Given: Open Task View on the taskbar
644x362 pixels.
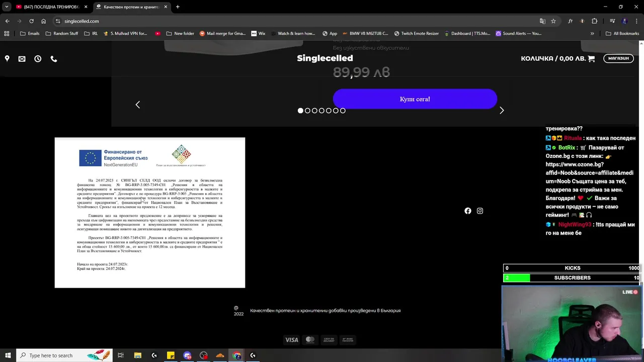Looking at the screenshot, I should tap(121, 355).
